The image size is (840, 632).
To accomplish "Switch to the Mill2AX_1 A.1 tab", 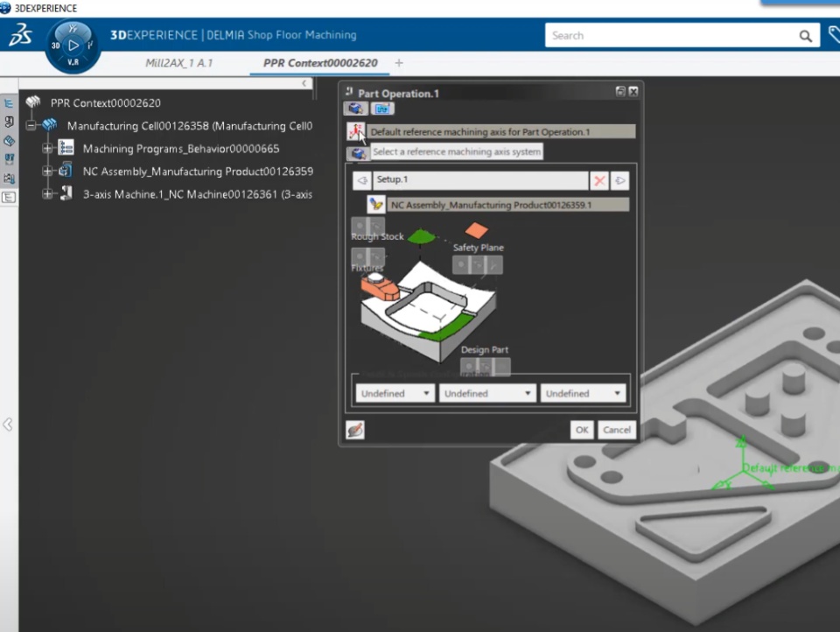I will pyautogui.click(x=178, y=63).
